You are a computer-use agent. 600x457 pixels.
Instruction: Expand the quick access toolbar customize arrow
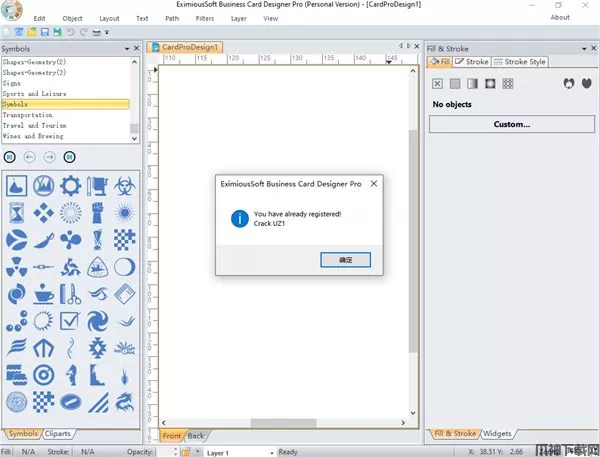point(107,33)
